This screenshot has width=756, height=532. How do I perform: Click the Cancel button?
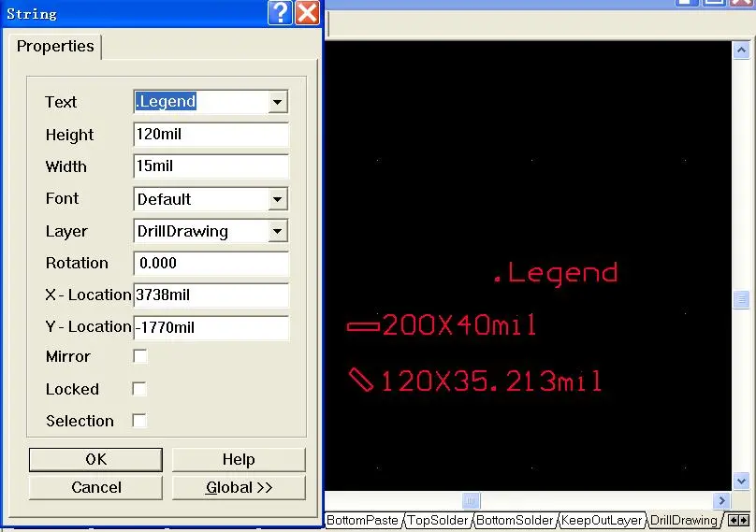95,488
